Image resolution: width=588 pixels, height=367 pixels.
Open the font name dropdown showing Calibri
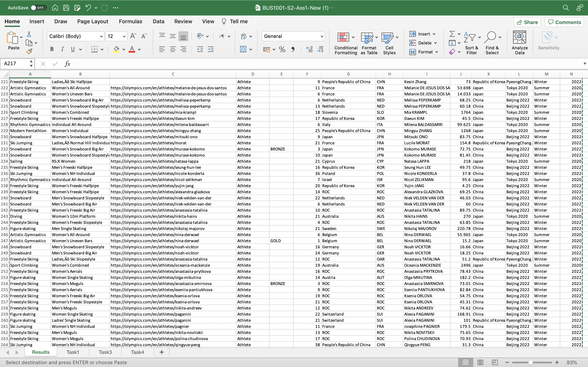[x=101, y=36]
